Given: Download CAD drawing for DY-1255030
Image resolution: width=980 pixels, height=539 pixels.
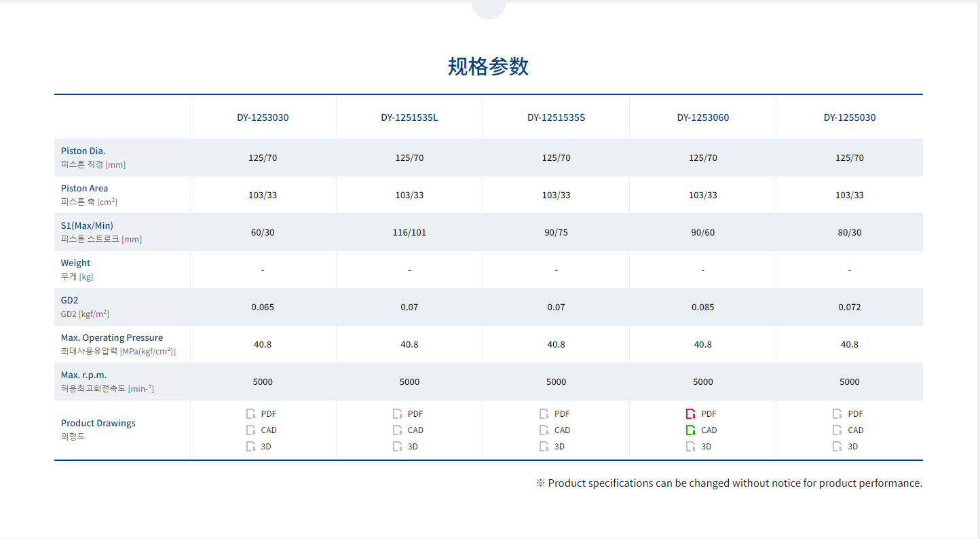Looking at the screenshot, I should click(x=848, y=430).
